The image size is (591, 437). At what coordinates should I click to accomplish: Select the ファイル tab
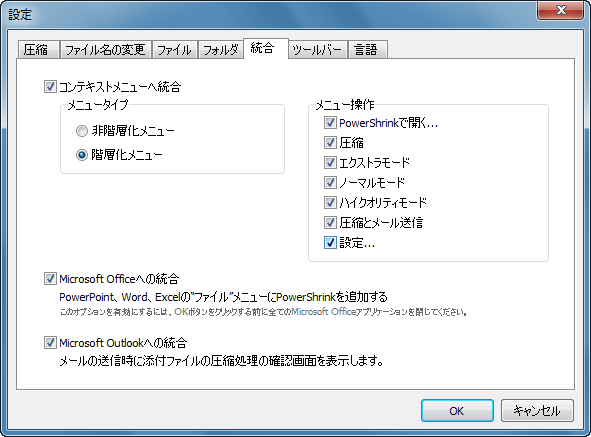click(x=175, y=50)
